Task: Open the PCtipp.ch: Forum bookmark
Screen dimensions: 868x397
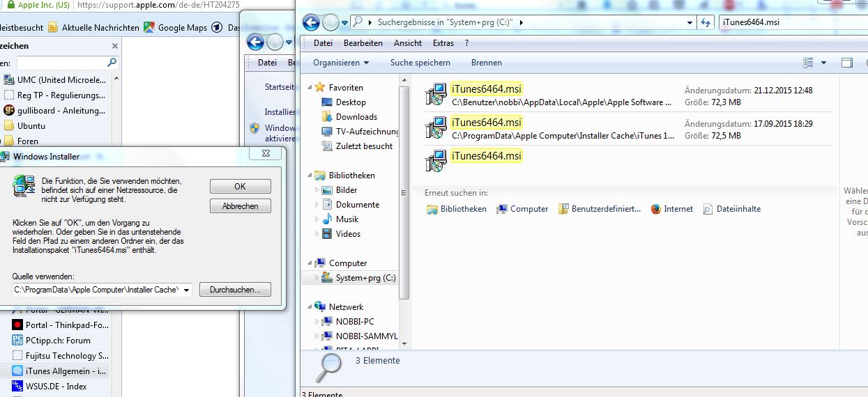Action: 52,341
